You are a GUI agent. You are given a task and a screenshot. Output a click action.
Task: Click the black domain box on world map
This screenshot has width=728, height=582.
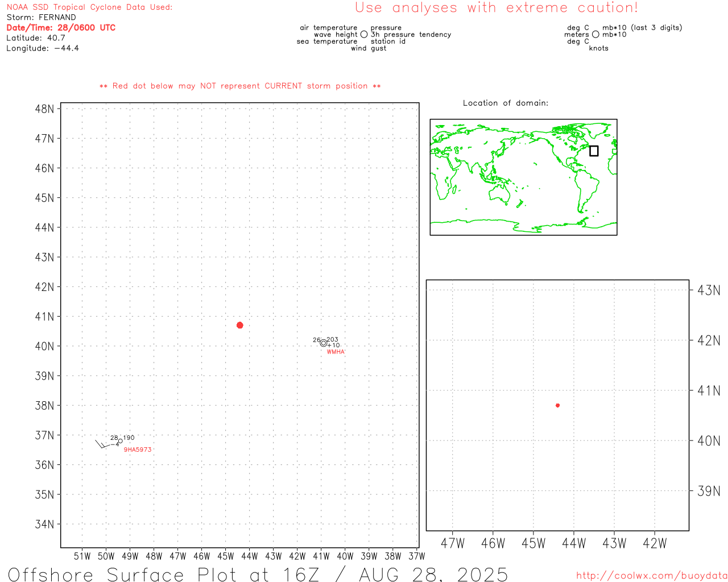click(x=594, y=151)
